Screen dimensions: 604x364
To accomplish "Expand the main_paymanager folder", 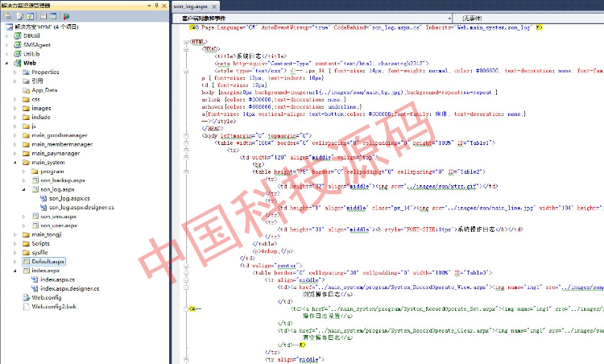I will [x=15, y=153].
